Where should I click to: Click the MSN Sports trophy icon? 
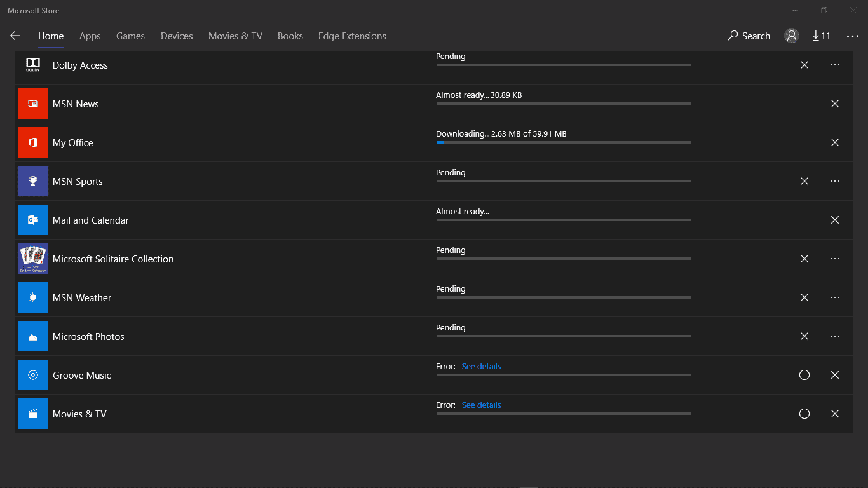tap(33, 181)
